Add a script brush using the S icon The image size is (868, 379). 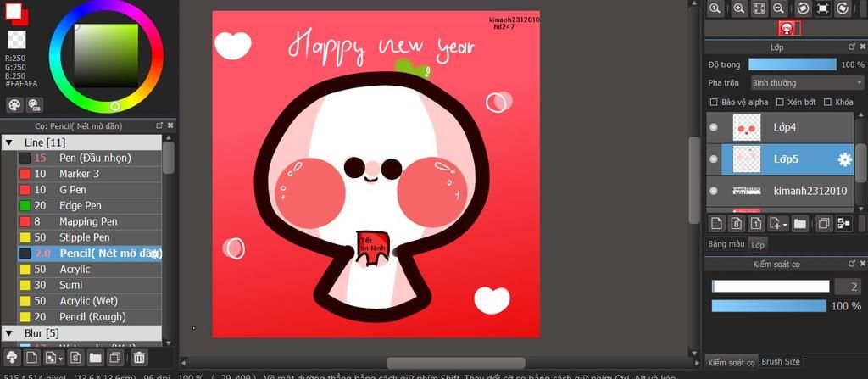pyautogui.click(x=75, y=358)
